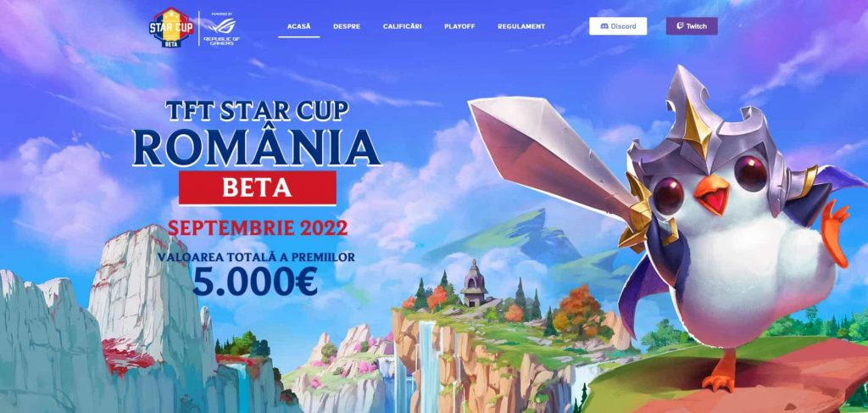Click the small temple on the cliff
Screen dimensions: 868x413
click(x=475, y=282)
